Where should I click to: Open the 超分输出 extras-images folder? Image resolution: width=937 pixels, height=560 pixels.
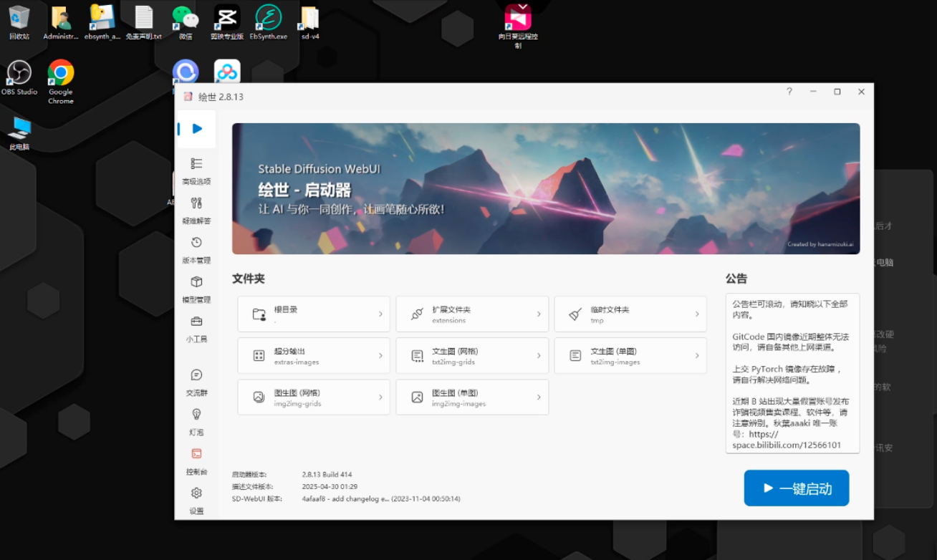pyautogui.click(x=314, y=356)
